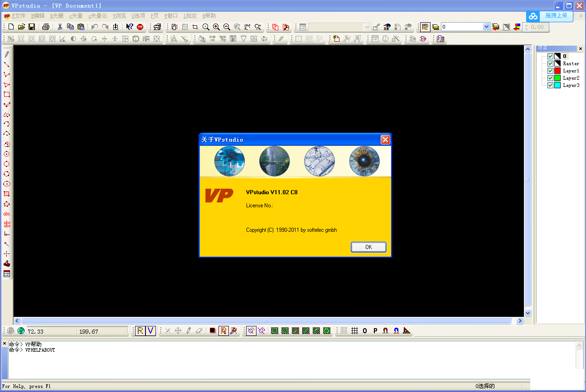Select the red 'abc' text tool
Viewport: 586px width, 392px height.
pyautogui.click(x=7, y=214)
